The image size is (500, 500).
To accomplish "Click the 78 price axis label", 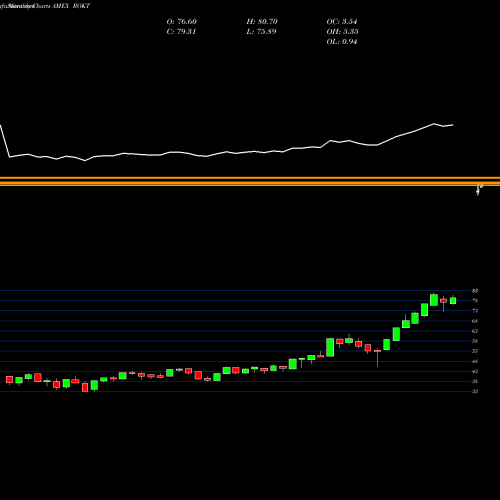I will click(x=475, y=301).
